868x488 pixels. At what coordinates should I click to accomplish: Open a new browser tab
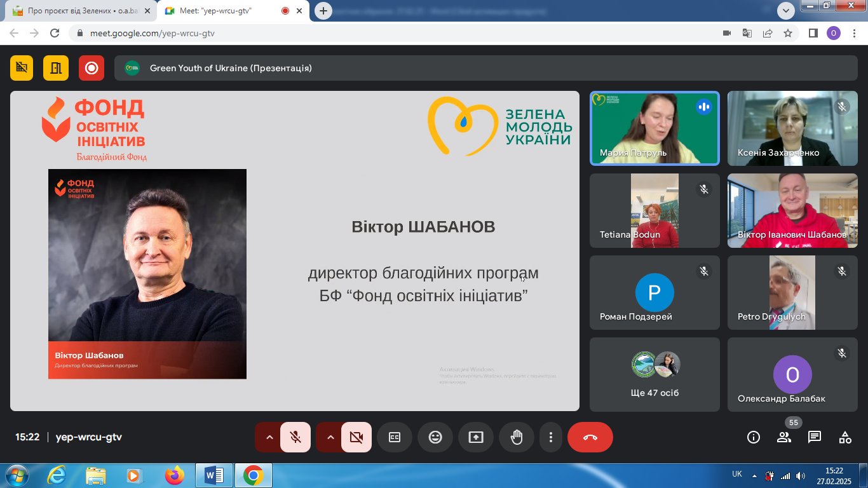(323, 11)
